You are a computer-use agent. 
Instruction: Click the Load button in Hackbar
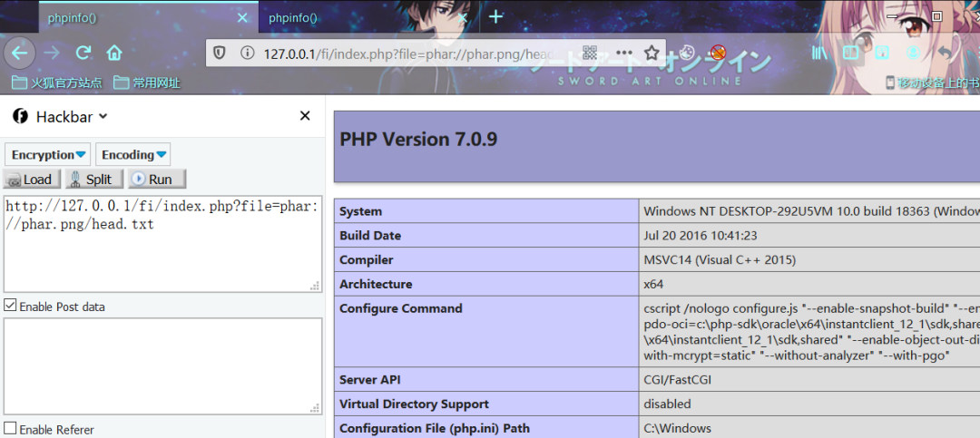coord(32,180)
